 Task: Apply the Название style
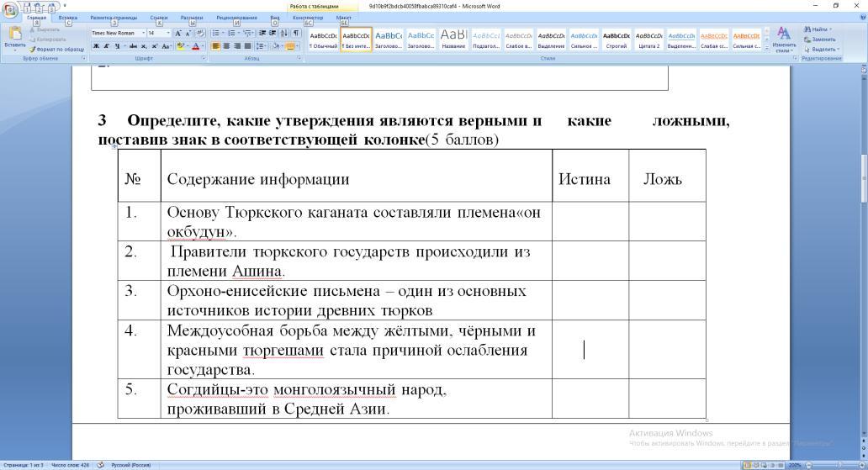(x=453, y=40)
